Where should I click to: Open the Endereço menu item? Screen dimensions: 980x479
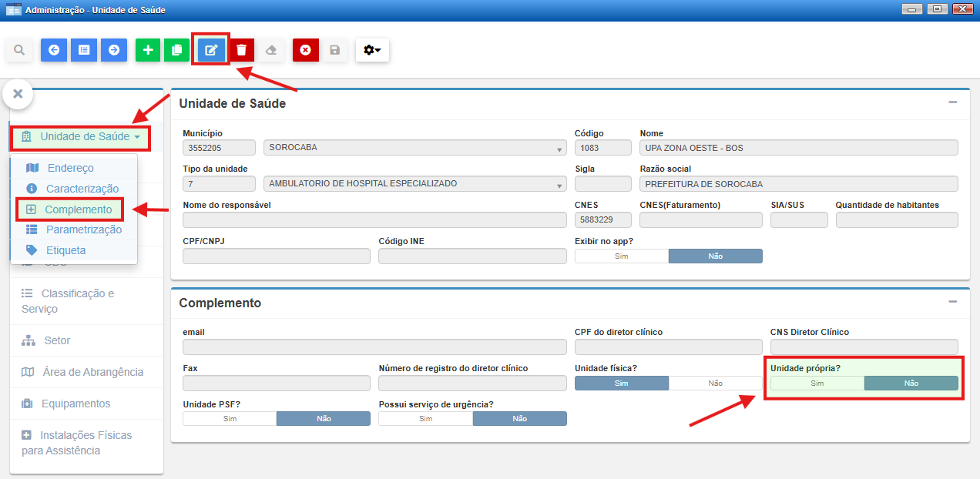click(x=70, y=168)
